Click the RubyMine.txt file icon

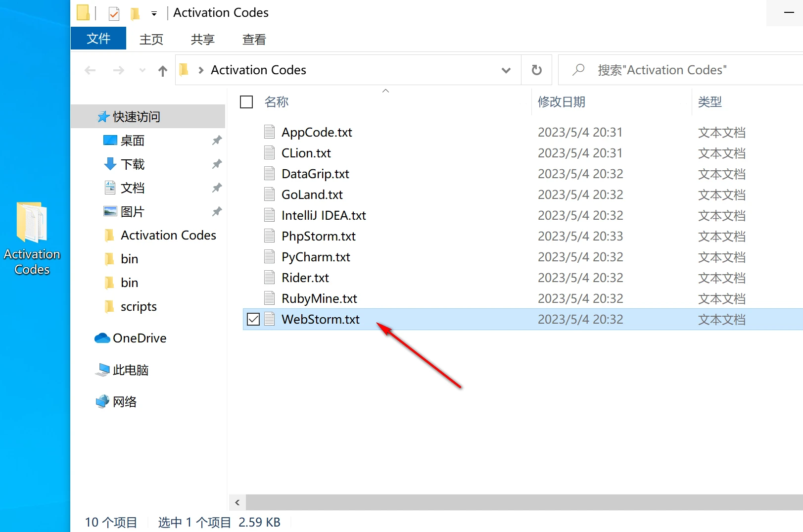click(x=270, y=298)
